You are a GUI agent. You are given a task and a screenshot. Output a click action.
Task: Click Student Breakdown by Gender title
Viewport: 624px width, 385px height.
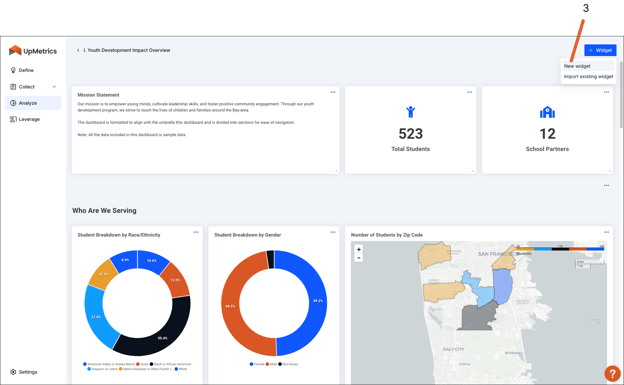pyautogui.click(x=248, y=235)
